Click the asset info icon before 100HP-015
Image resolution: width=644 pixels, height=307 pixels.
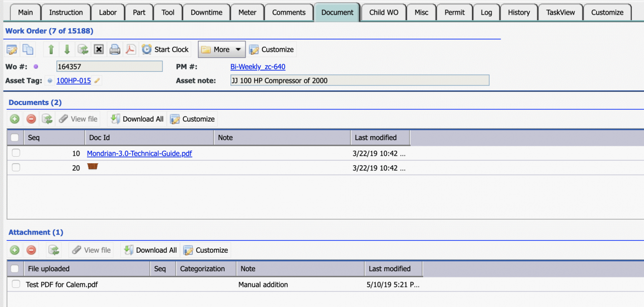pyautogui.click(x=50, y=80)
